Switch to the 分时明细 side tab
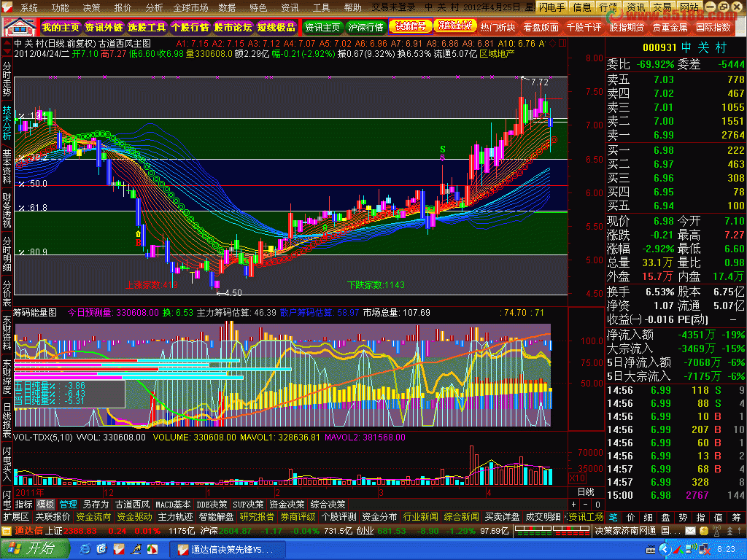747x560 pixels. (x=7, y=254)
